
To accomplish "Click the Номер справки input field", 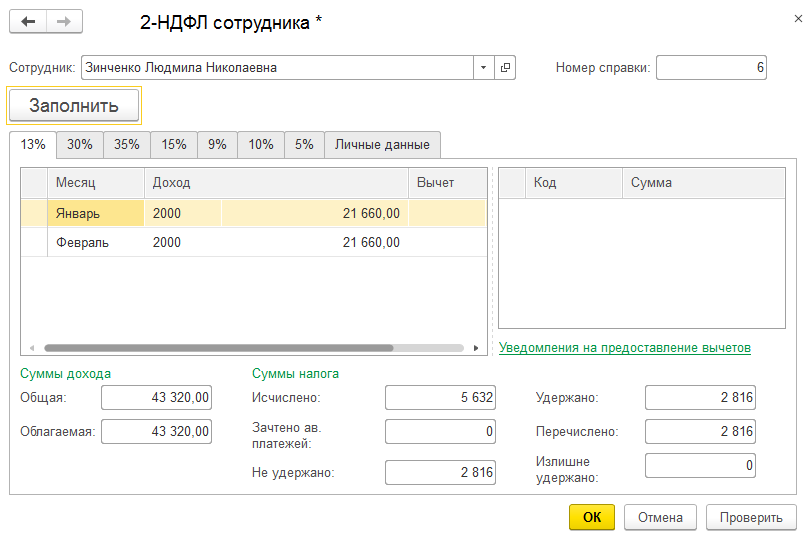I will click(x=711, y=68).
